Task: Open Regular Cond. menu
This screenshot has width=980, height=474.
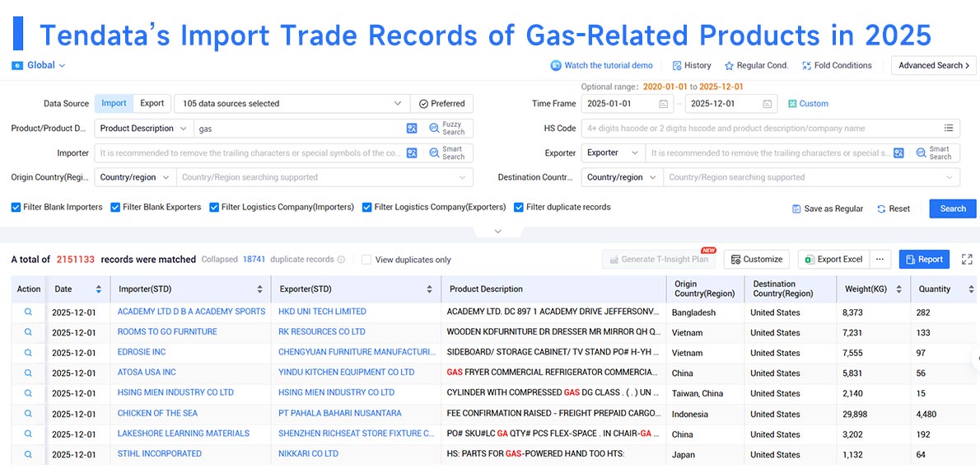Action: pyautogui.click(x=756, y=65)
